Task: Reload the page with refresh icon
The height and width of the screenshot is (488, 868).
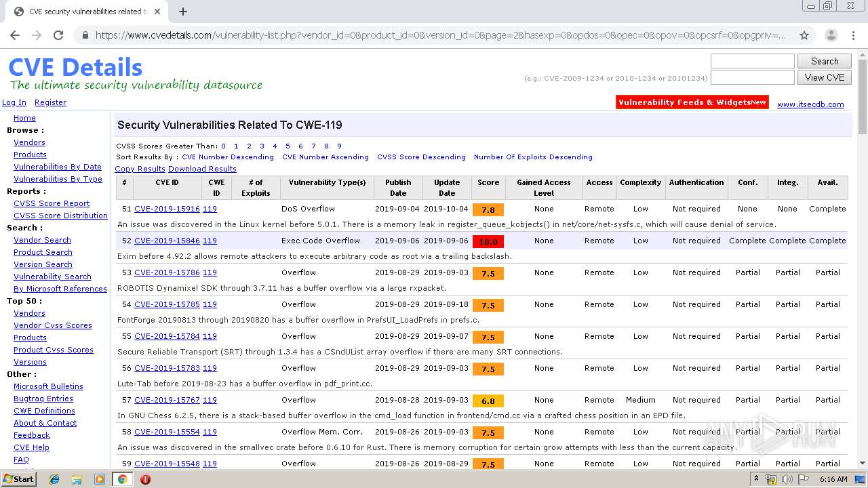Action: point(58,35)
